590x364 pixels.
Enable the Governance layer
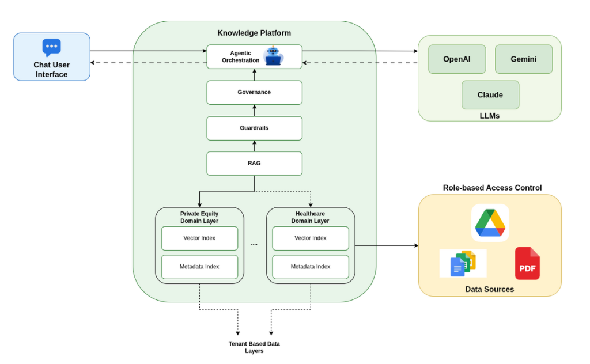coord(254,92)
